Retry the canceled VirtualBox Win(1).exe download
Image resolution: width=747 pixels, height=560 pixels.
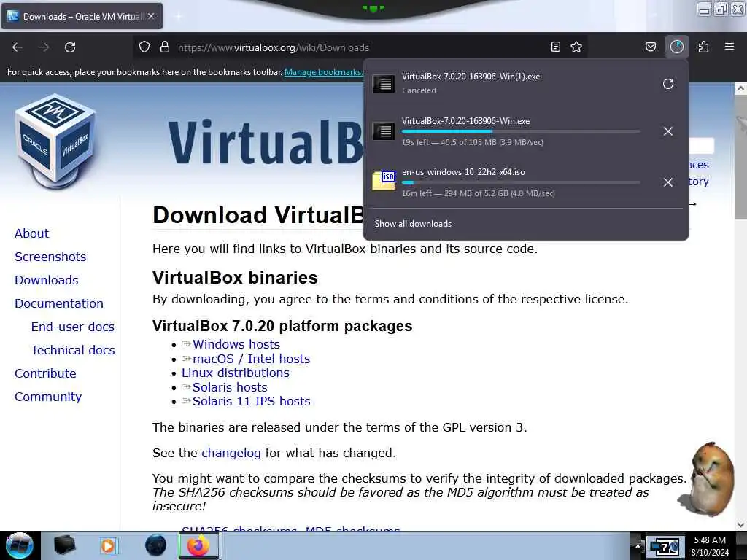coord(668,84)
